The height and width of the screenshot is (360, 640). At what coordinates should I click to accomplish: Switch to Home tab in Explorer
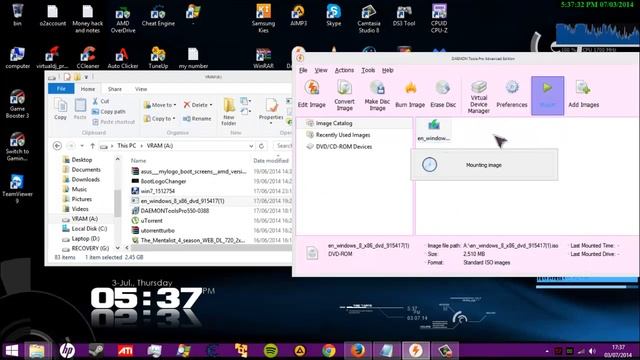88,89
